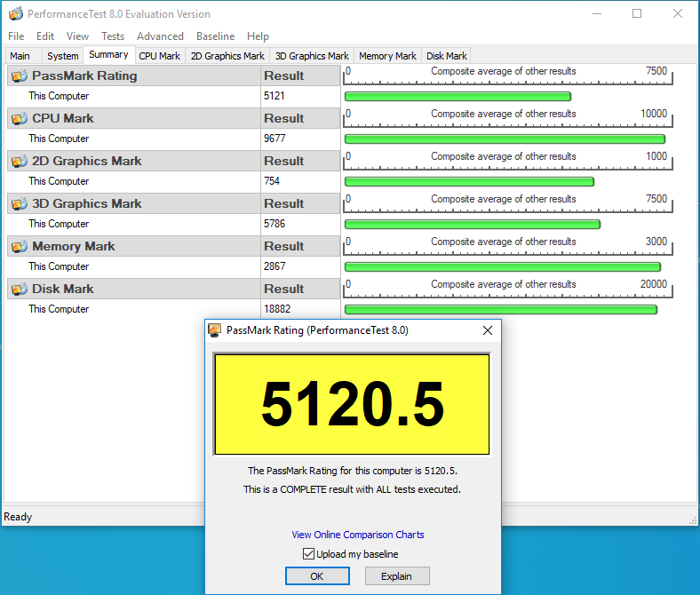This screenshot has height=595, width=700.
Task: Click the Disk Mark section icon
Action: pos(20,290)
